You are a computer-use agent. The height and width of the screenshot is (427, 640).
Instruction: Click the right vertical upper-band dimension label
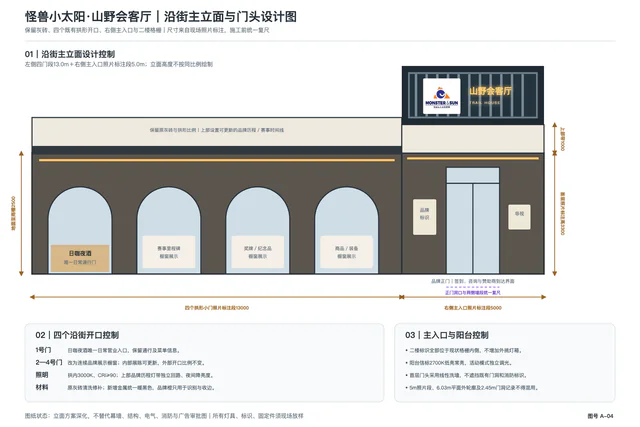click(x=562, y=139)
